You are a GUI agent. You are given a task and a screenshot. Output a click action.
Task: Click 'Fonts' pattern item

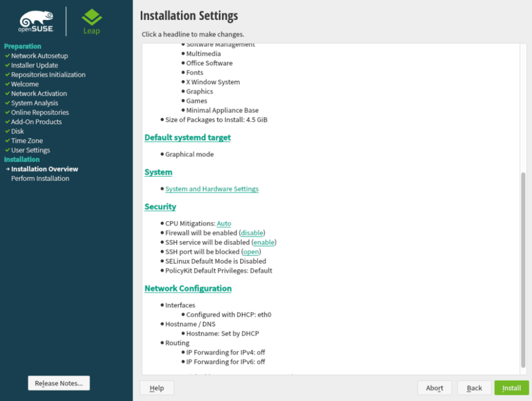pos(194,73)
